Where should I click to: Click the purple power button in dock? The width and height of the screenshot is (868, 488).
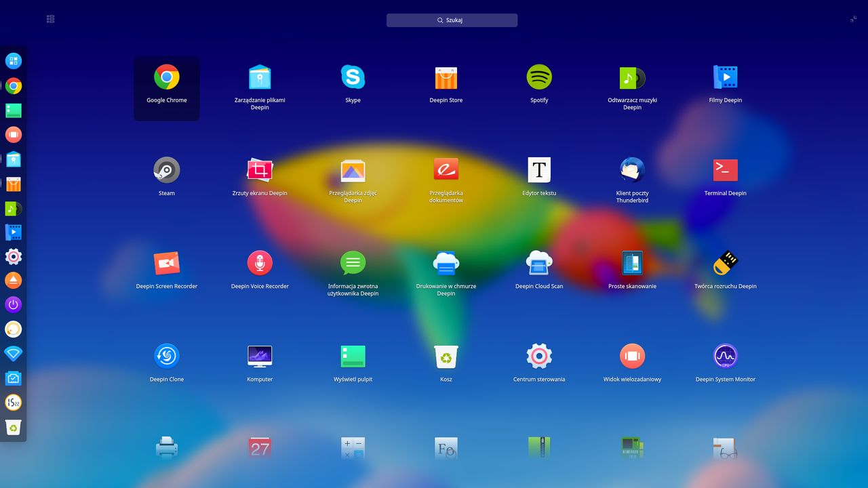pyautogui.click(x=14, y=304)
